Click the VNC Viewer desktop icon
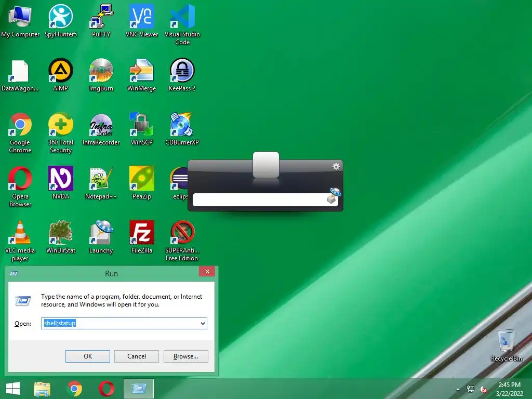 click(142, 21)
